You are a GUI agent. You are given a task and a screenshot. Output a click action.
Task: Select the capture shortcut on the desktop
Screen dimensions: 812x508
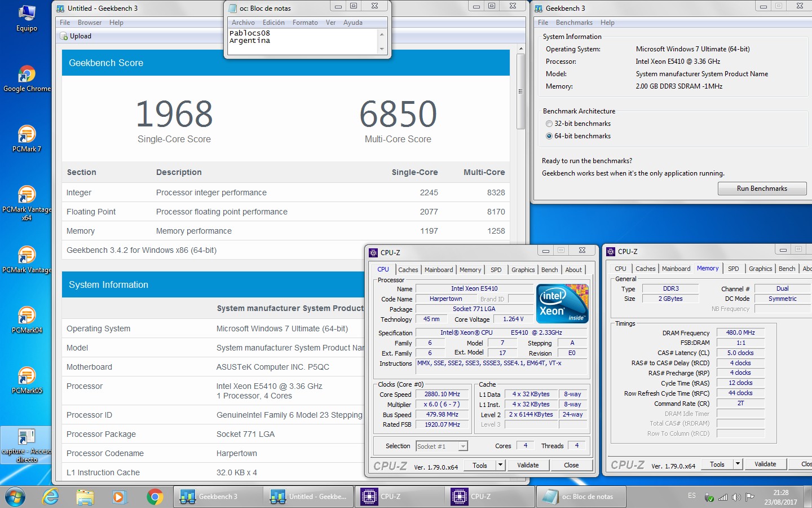(x=27, y=445)
